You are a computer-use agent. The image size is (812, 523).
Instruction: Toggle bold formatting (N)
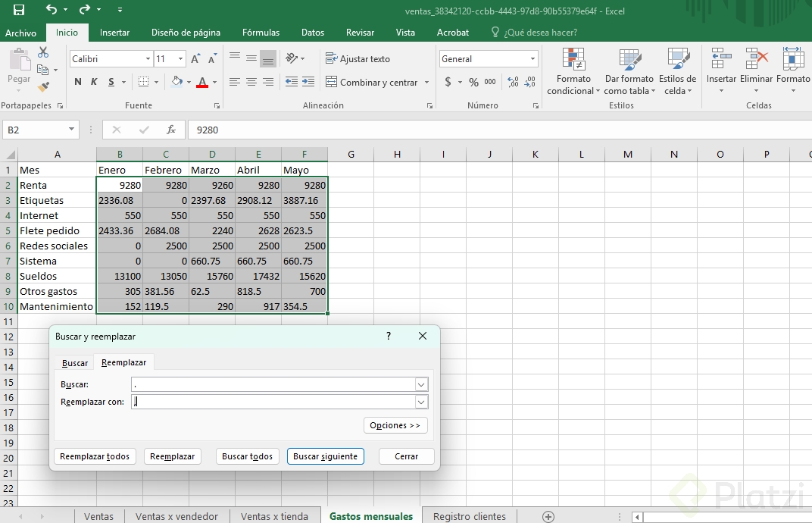point(78,82)
